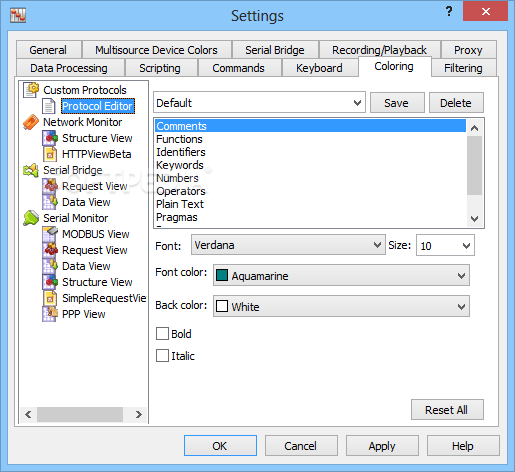This screenshot has width=515, height=472.
Task: Switch to the Proxy tab
Action: pos(468,50)
